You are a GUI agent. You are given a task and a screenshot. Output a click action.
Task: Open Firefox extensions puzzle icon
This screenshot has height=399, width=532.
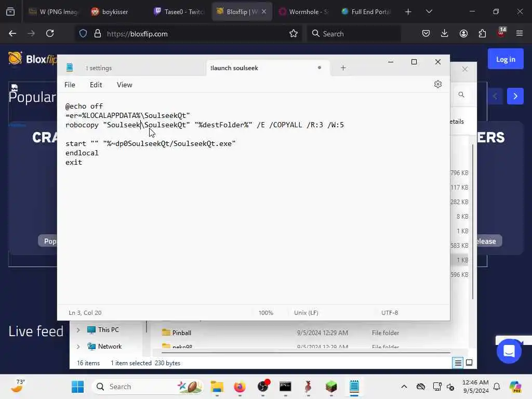pyautogui.click(x=482, y=34)
